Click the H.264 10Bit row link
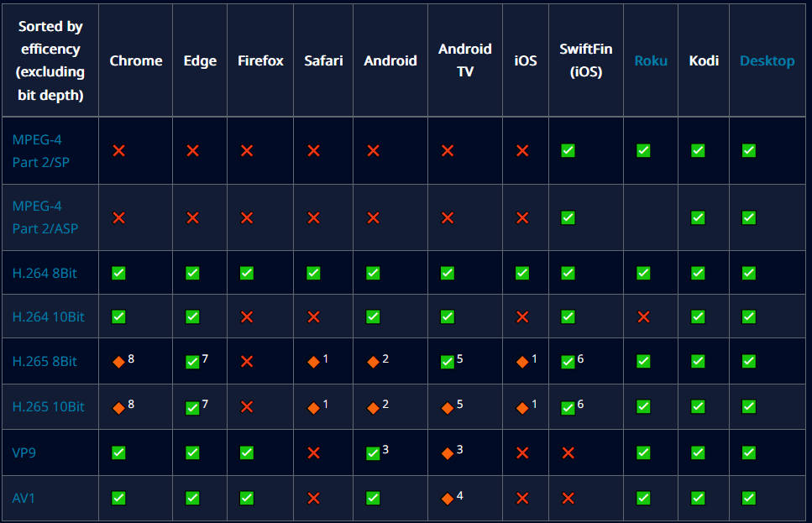The height and width of the screenshot is (523, 812). tap(48, 316)
